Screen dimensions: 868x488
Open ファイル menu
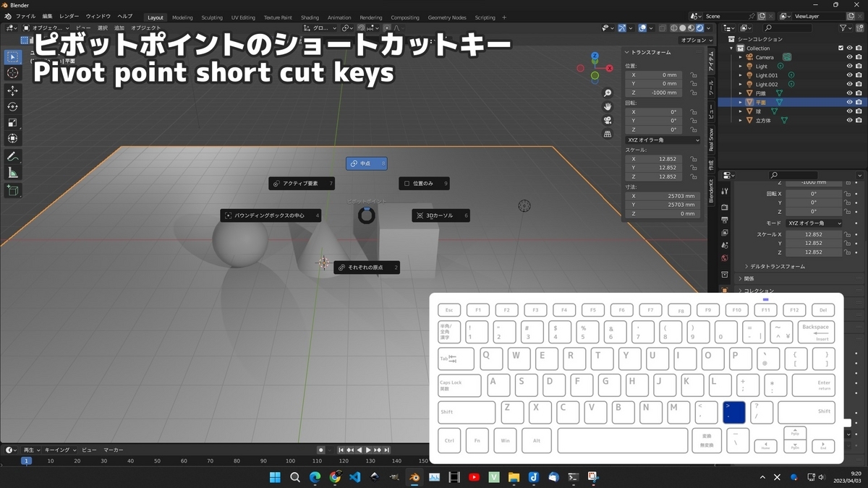pyautogui.click(x=25, y=16)
